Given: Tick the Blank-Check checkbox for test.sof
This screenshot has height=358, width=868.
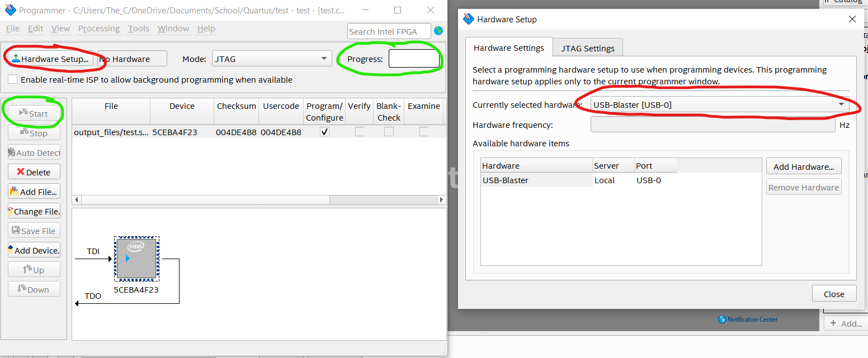Looking at the screenshot, I should (x=389, y=132).
